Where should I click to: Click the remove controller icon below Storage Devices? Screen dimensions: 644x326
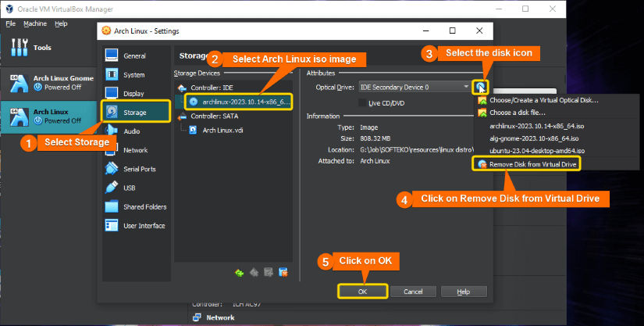254,273
